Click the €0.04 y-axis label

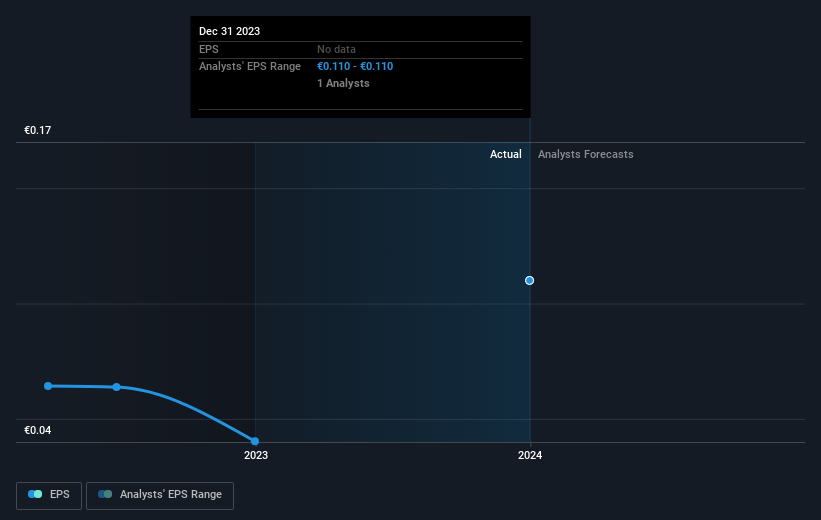[x=38, y=430]
